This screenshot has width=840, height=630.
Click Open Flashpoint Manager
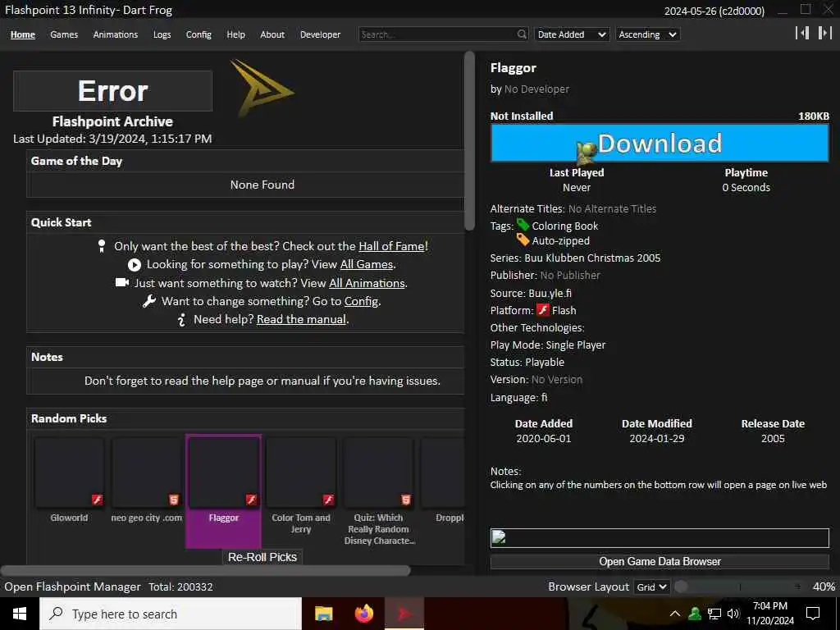coord(72,587)
